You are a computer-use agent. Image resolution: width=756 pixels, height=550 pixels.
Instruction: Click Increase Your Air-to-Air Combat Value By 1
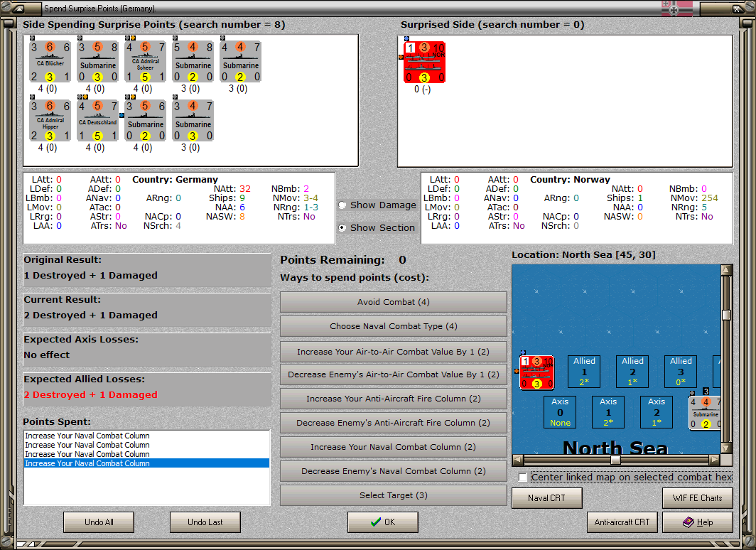pyautogui.click(x=394, y=352)
